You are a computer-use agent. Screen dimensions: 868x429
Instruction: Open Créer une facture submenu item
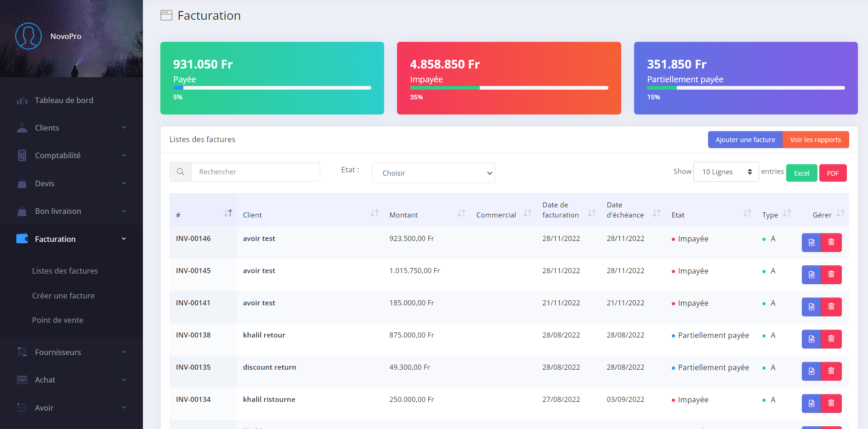pyautogui.click(x=63, y=296)
